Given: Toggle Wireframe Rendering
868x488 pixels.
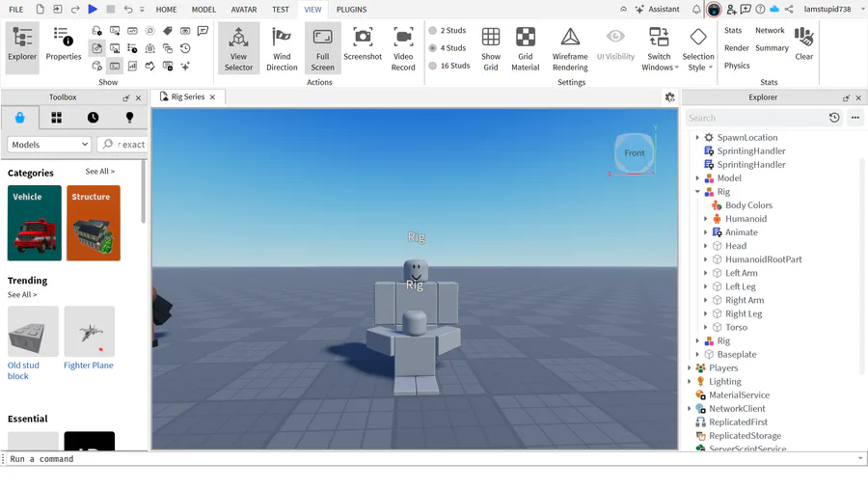Looking at the screenshot, I should [570, 47].
